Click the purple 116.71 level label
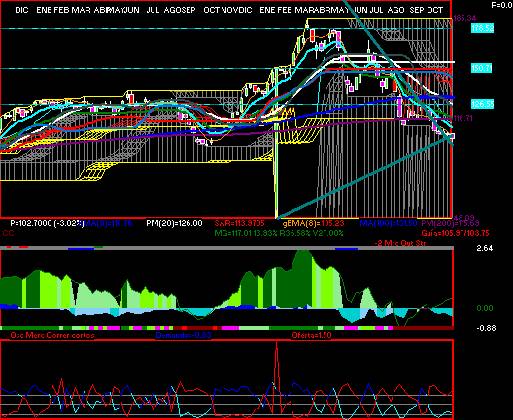 point(463,118)
